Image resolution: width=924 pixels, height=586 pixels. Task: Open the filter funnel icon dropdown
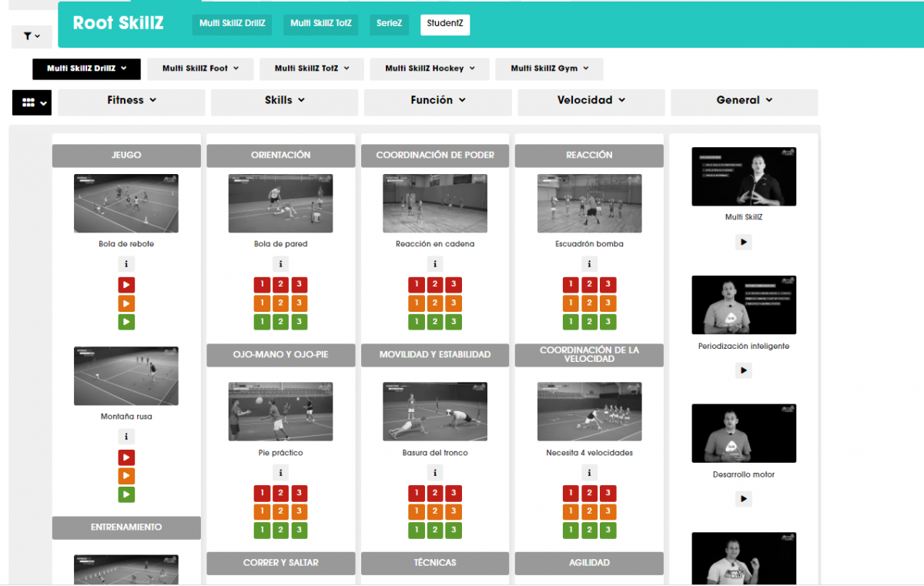(32, 36)
